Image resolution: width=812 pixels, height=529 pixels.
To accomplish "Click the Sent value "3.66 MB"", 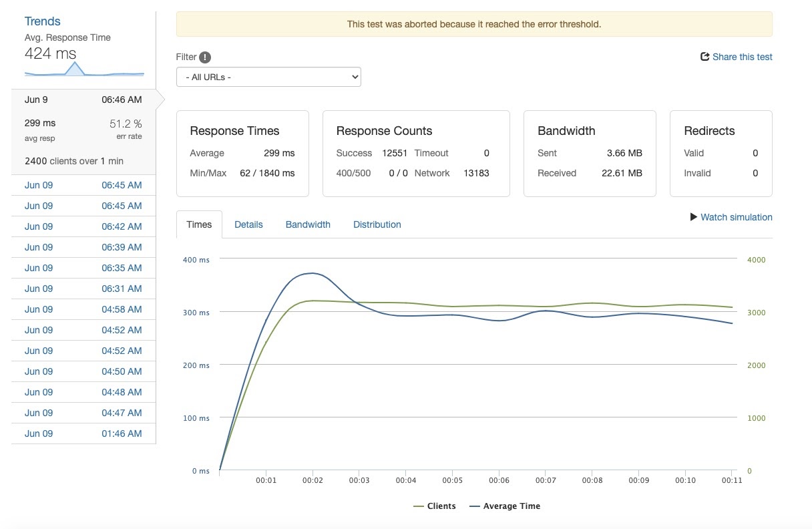I will tap(624, 153).
